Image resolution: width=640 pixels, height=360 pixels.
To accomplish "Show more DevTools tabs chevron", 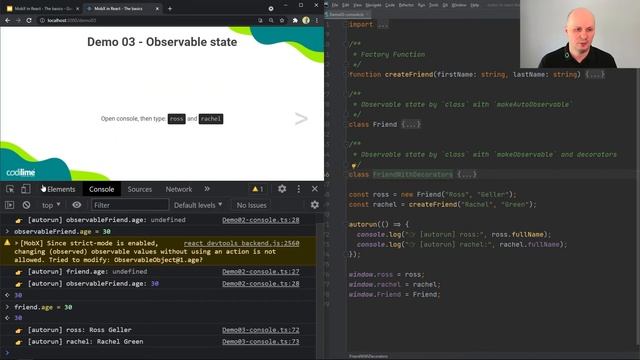I will 207,189.
